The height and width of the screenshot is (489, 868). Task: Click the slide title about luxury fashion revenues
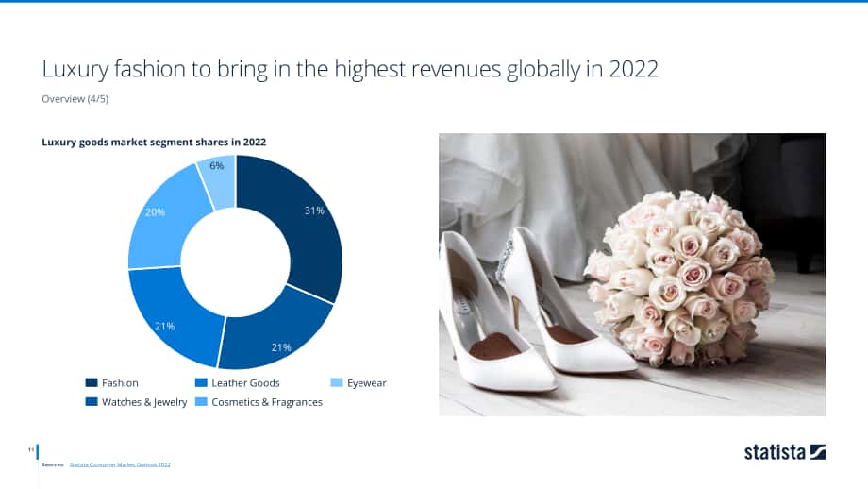(350, 69)
